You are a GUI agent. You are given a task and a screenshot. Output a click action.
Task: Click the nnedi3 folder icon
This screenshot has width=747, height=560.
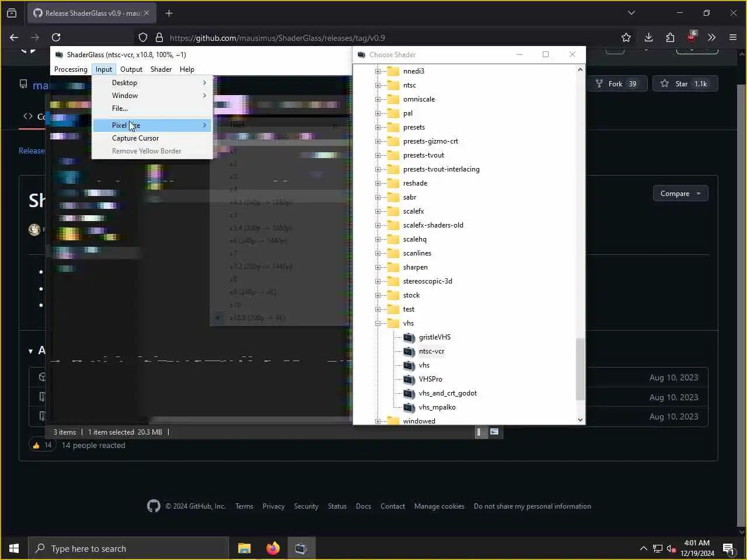pos(393,71)
